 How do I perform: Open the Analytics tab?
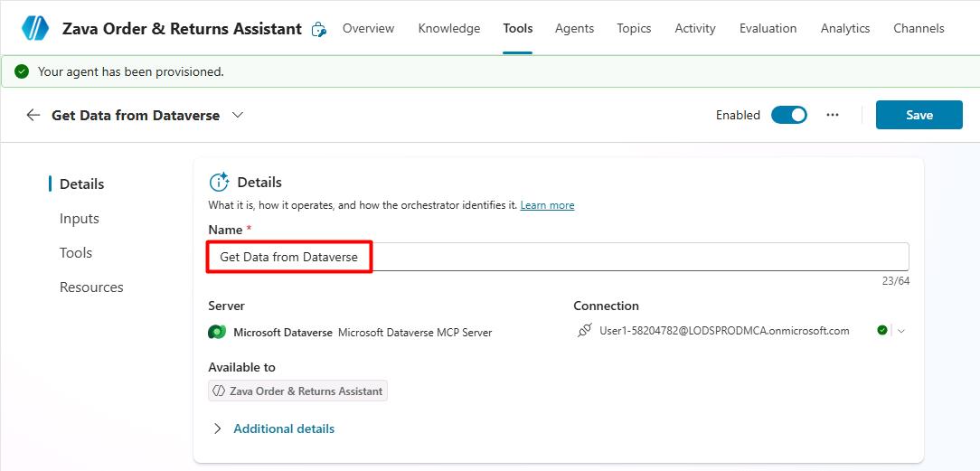[845, 28]
